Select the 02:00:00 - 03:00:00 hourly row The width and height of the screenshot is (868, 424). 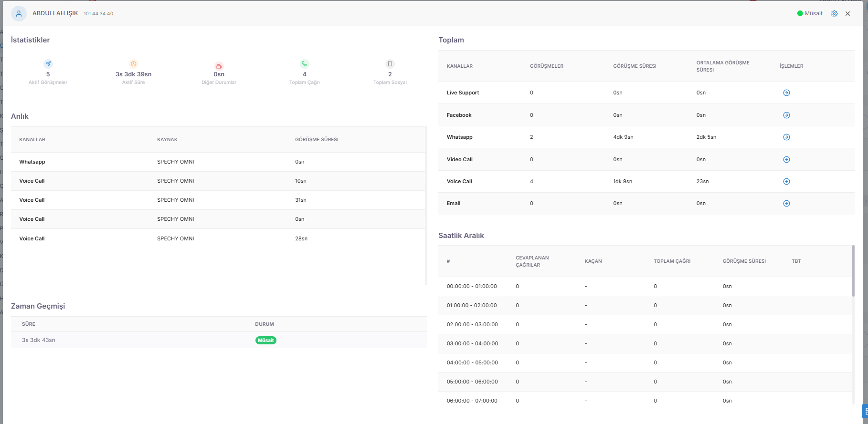(645, 324)
